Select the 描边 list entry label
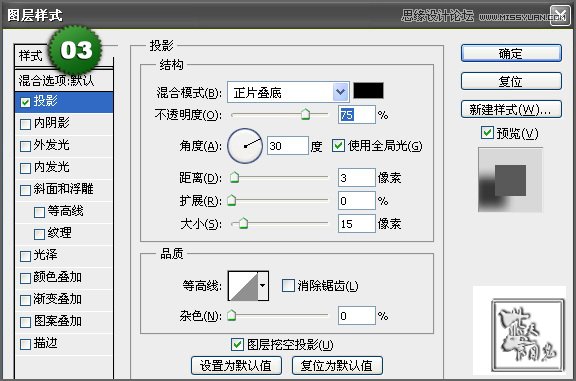The image size is (576, 381). [46, 343]
